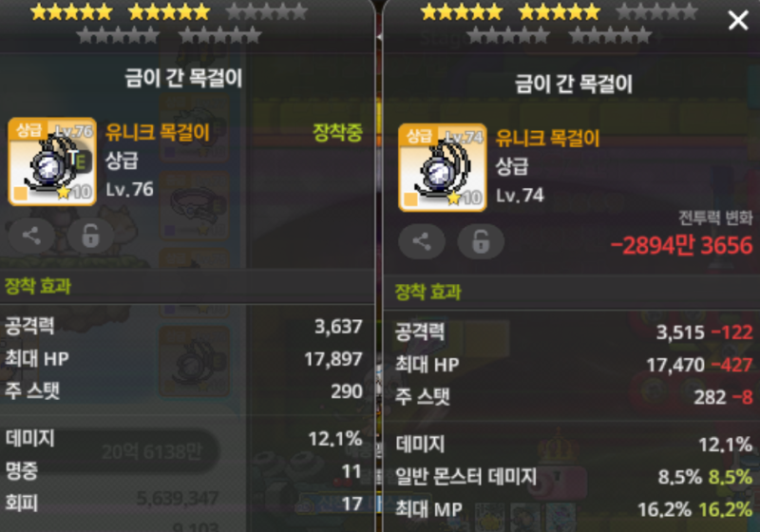This screenshot has height=532, width=760.
Task: Tap the 최대 MP 16.2% stat row
Action: pos(574,509)
